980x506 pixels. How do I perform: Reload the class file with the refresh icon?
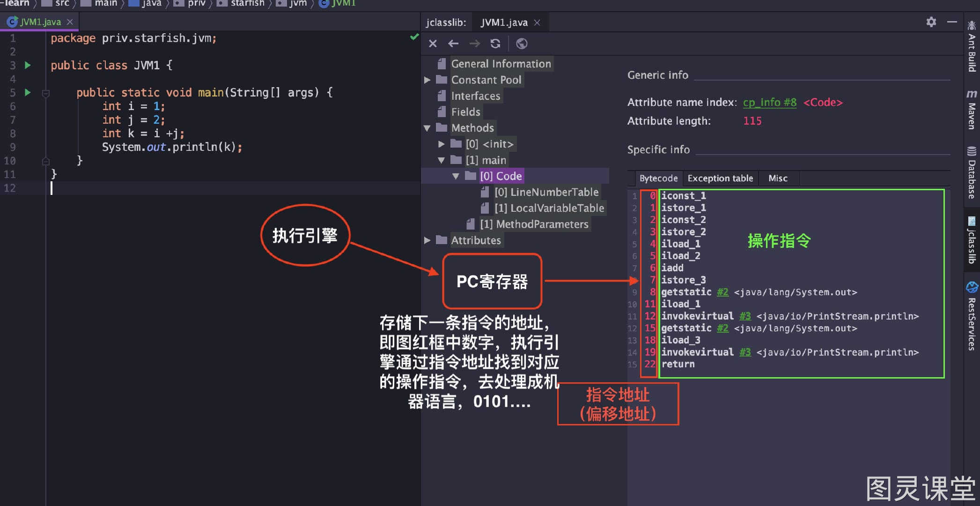click(495, 44)
